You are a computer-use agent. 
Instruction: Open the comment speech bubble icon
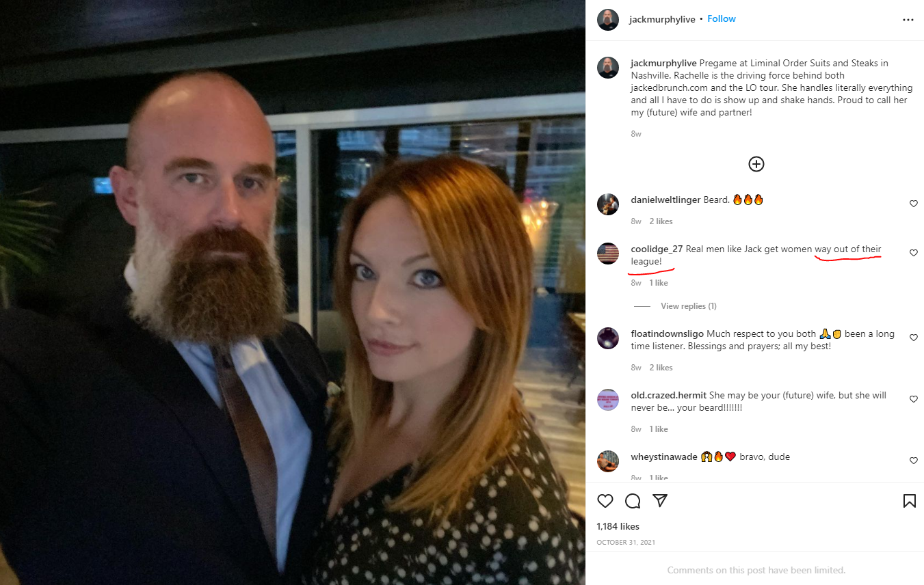coord(633,501)
